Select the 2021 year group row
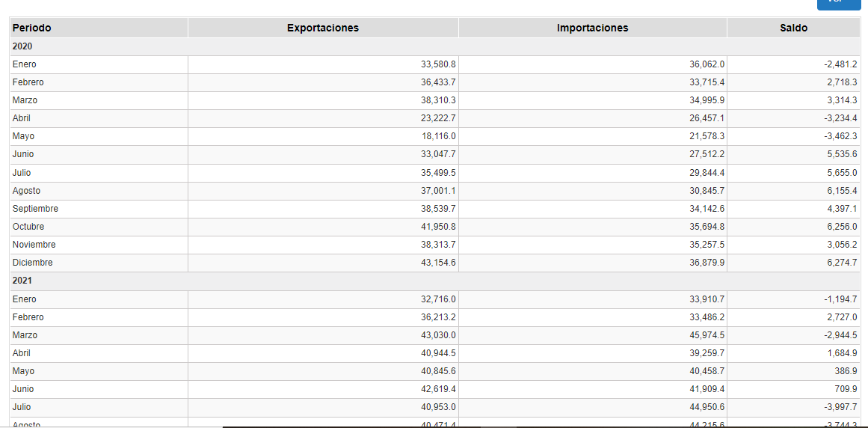The image size is (868, 428). point(22,281)
